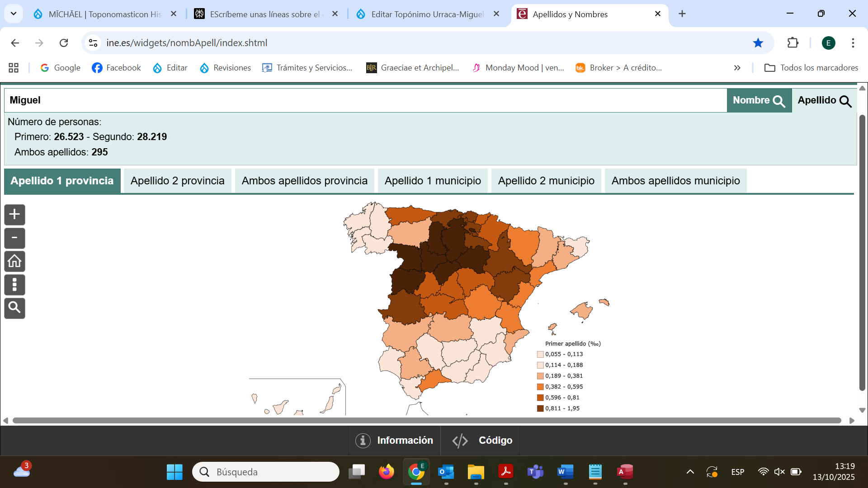
Task: Click the Información button
Action: click(394, 440)
